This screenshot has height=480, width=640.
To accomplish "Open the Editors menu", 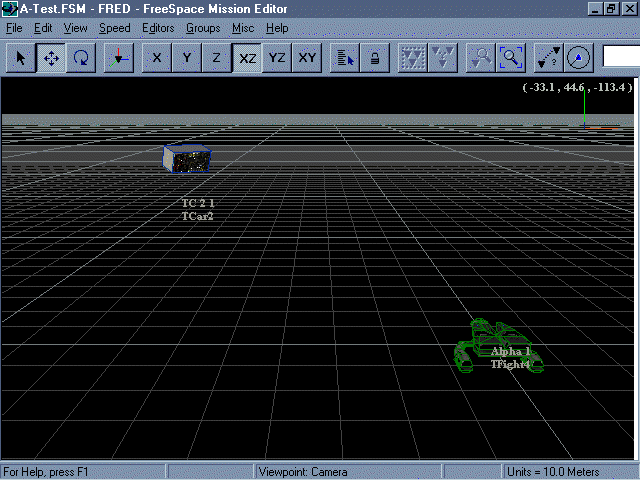I will point(158,28).
